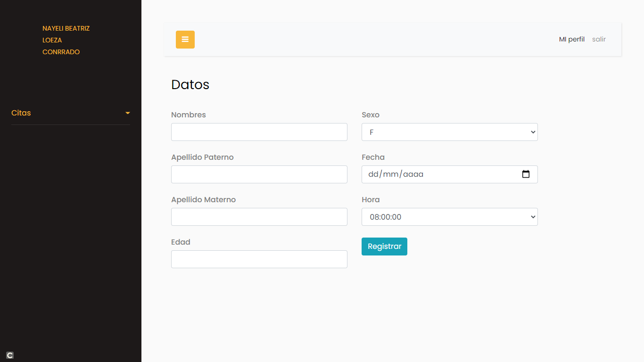Image resolution: width=644 pixels, height=362 pixels.
Task: Open the calendar picker icon in Fecha
Action: [526, 174]
